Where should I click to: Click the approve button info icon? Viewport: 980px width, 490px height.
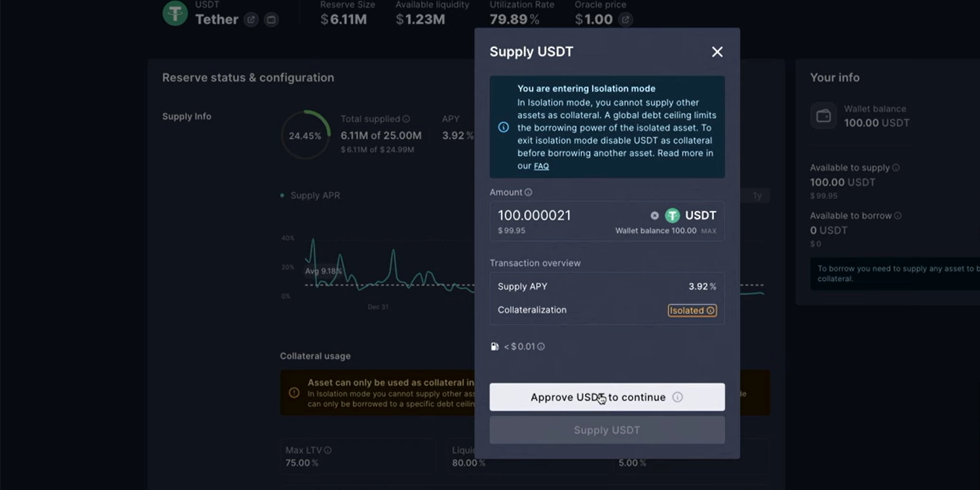point(678,397)
